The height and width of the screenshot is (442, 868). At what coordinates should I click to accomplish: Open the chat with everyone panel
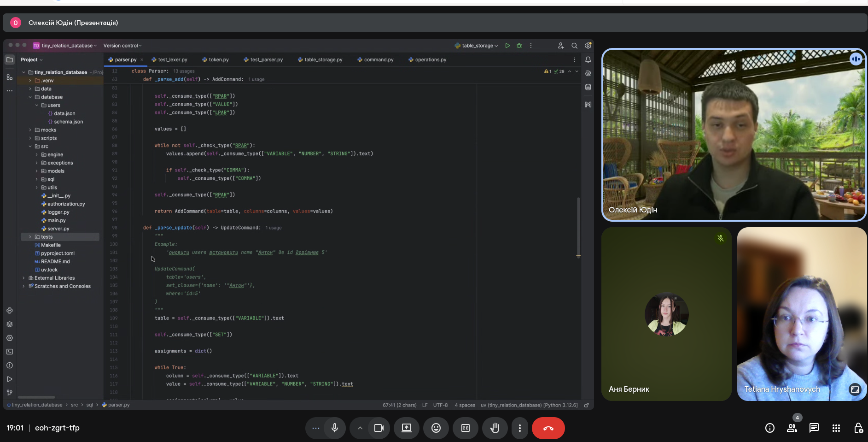coord(814,428)
